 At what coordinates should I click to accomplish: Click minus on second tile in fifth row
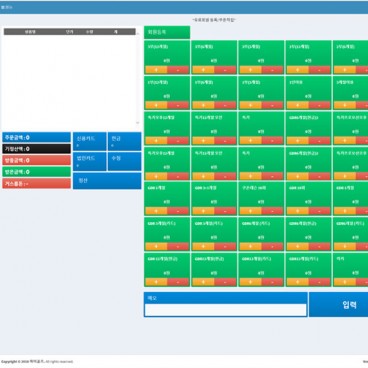click(x=225, y=211)
